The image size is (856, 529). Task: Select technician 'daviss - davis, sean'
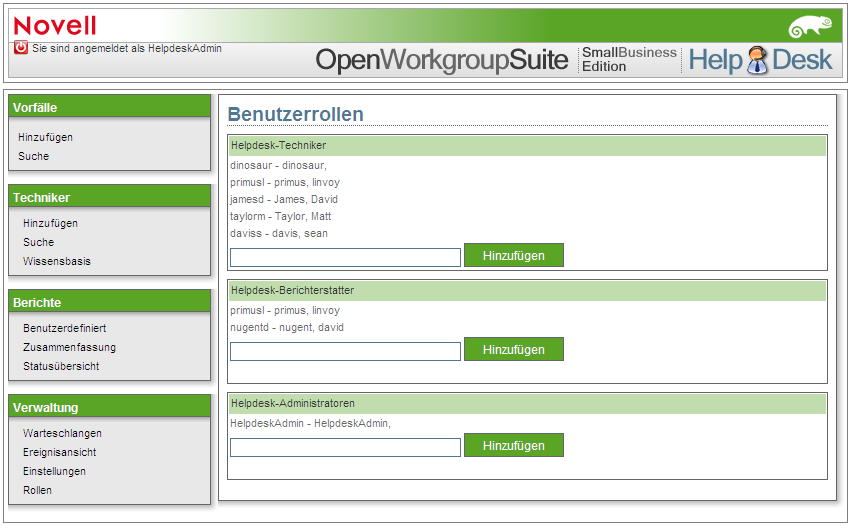click(279, 233)
